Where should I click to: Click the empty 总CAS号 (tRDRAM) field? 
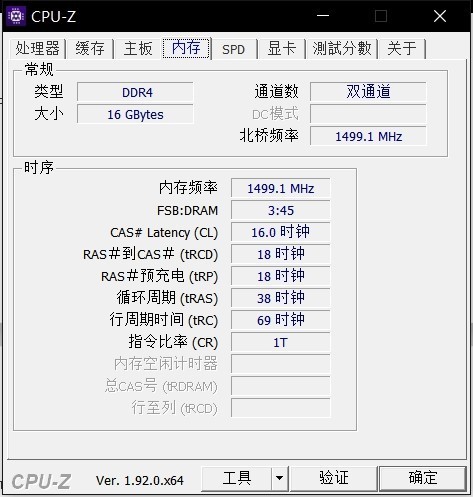click(280, 386)
